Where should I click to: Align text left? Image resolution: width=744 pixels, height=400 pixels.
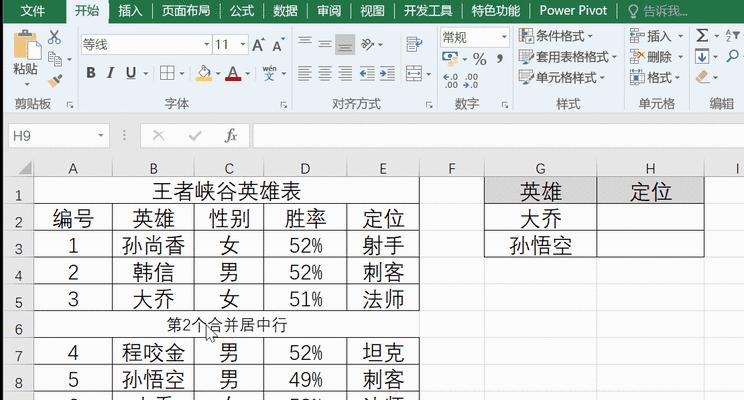(305, 74)
